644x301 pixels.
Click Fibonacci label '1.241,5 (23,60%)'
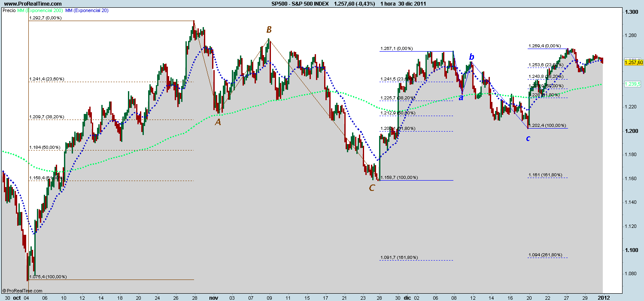pyautogui.click(x=398, y=79)
